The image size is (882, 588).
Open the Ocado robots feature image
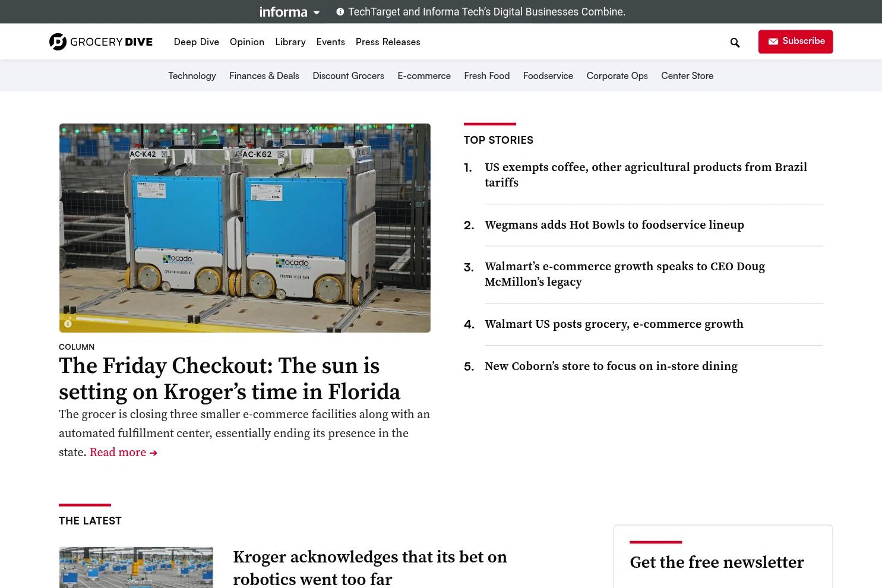tap(245, 228)
